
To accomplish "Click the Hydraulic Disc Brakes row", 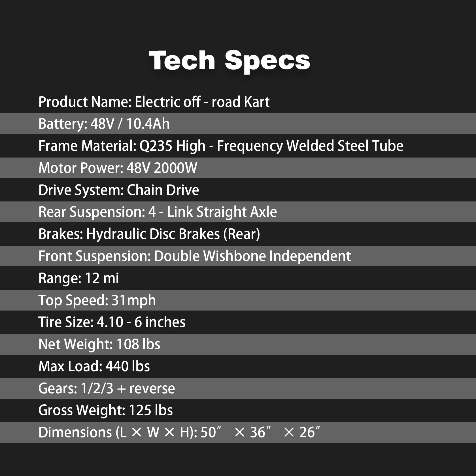I will (149, 234).
